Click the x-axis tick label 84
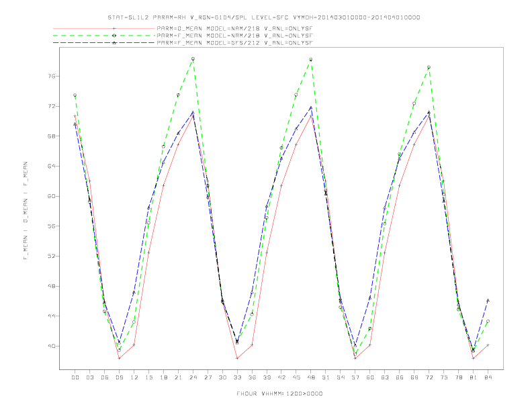The width and height of the screenshot is (532, 411). pos(488,377)
